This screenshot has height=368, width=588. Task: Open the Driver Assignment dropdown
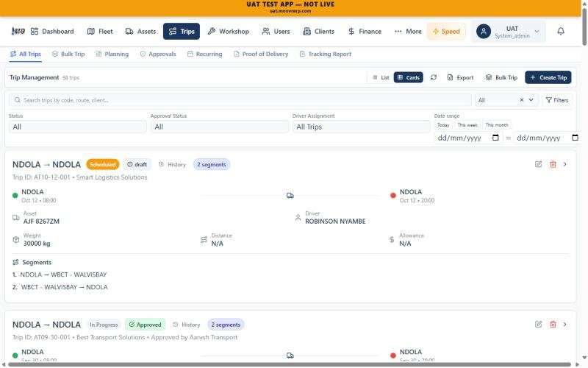tap(361, 127)
